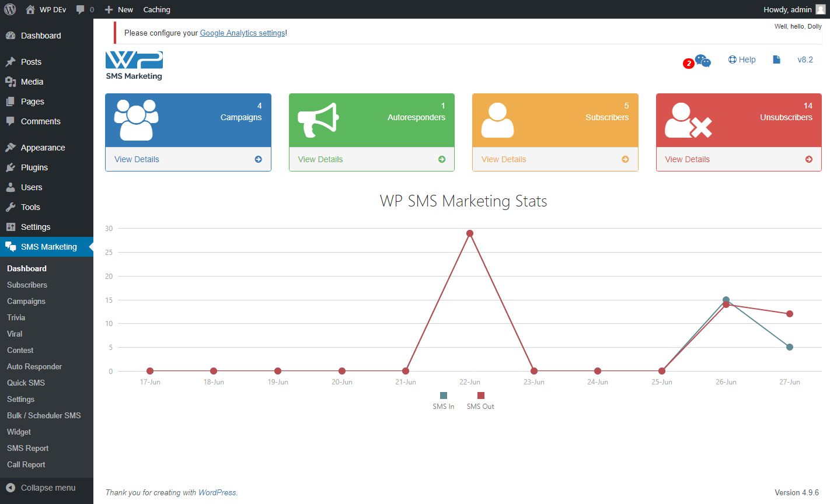Open the Widget submenu item
This screenshot has height=504, width=830.
click(19, 432)
